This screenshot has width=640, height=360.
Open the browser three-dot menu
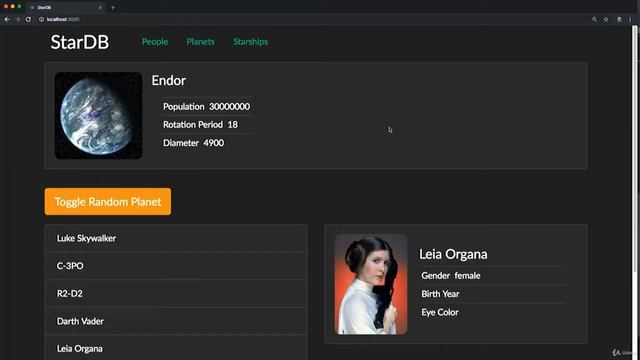click(630, 19)
